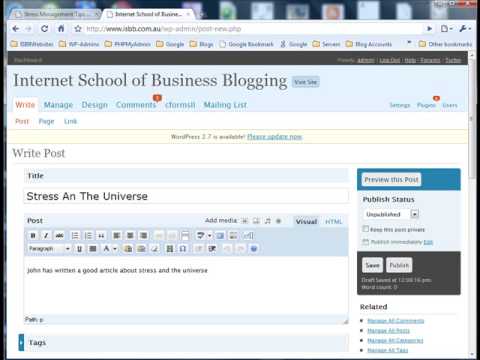
Task: Insert embedded media from editor toolbar
Action: pyautogui.click(x=170, y=249)
